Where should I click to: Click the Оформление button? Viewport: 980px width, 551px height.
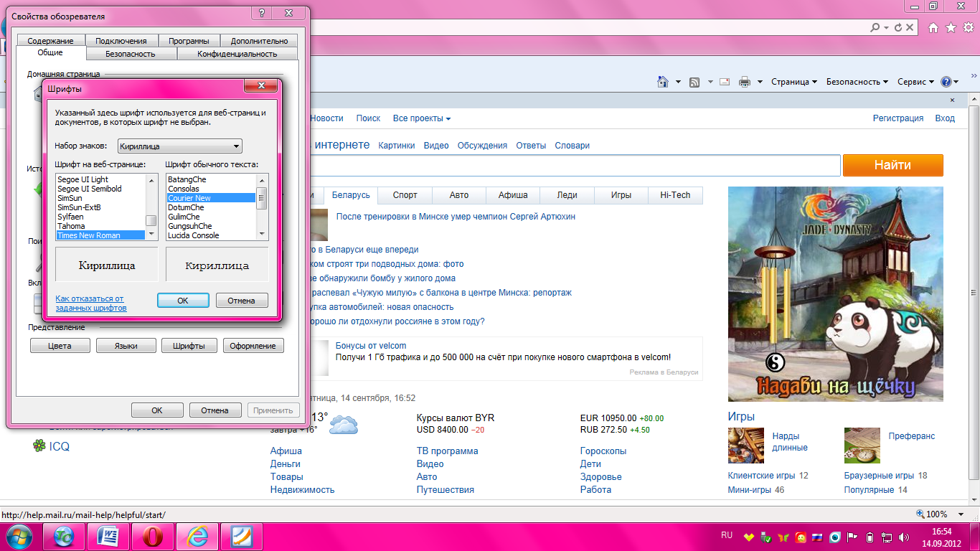click(253, 346)
